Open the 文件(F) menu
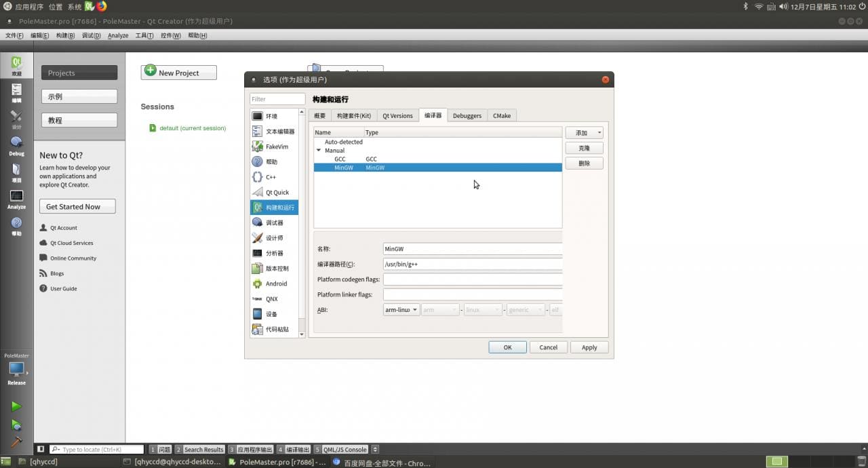 tap(14, 35)
